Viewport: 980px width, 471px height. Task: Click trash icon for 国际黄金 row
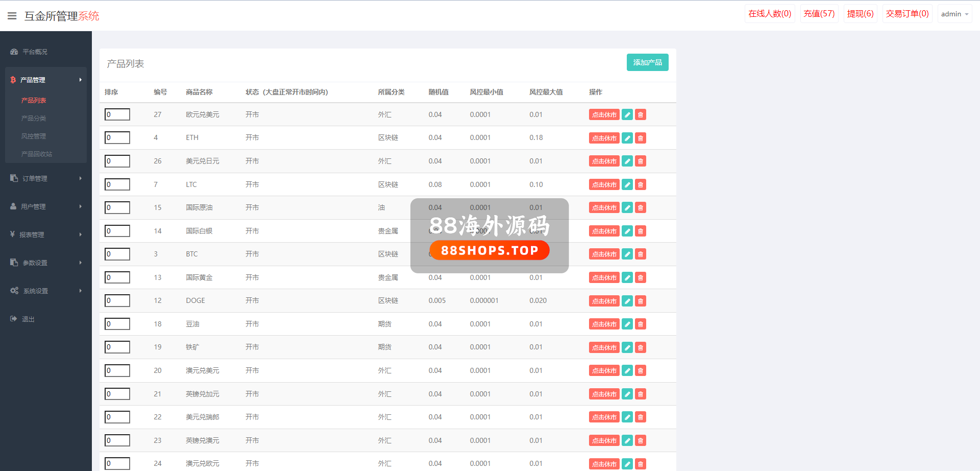tap(641, 277)
